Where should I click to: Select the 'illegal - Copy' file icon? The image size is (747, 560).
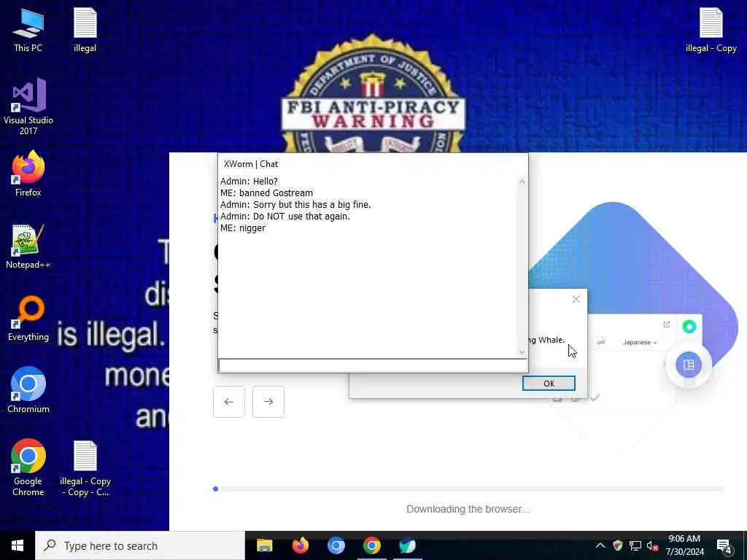coord(711,29)
